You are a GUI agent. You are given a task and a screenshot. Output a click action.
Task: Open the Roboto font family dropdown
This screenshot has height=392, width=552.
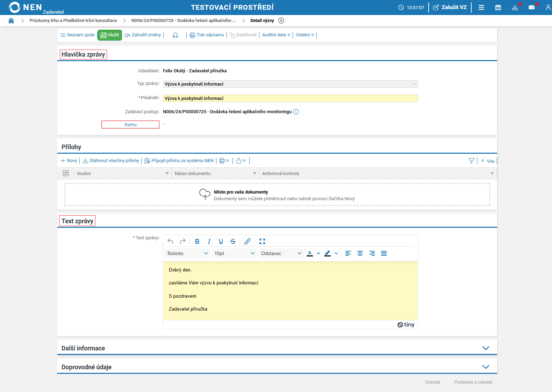tap(187, 254)
